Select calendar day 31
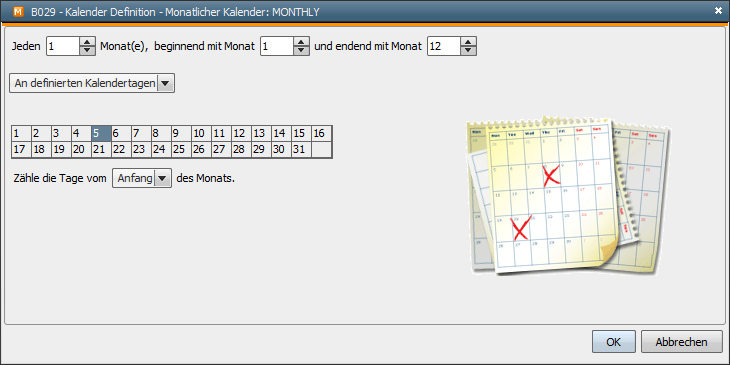 point(301,149)
